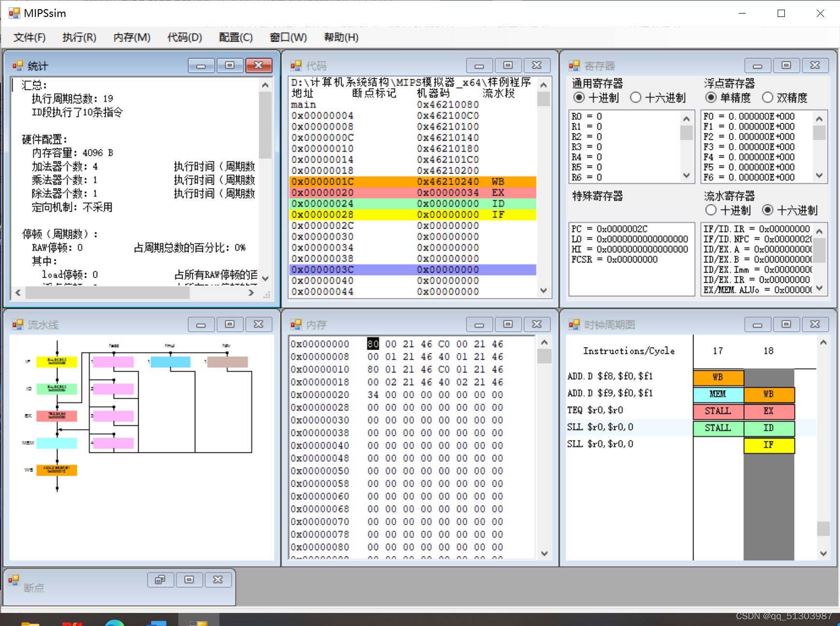Minimize the 时钟周期图 window
Screen dimensions: 840x626
tap(758, 324)
